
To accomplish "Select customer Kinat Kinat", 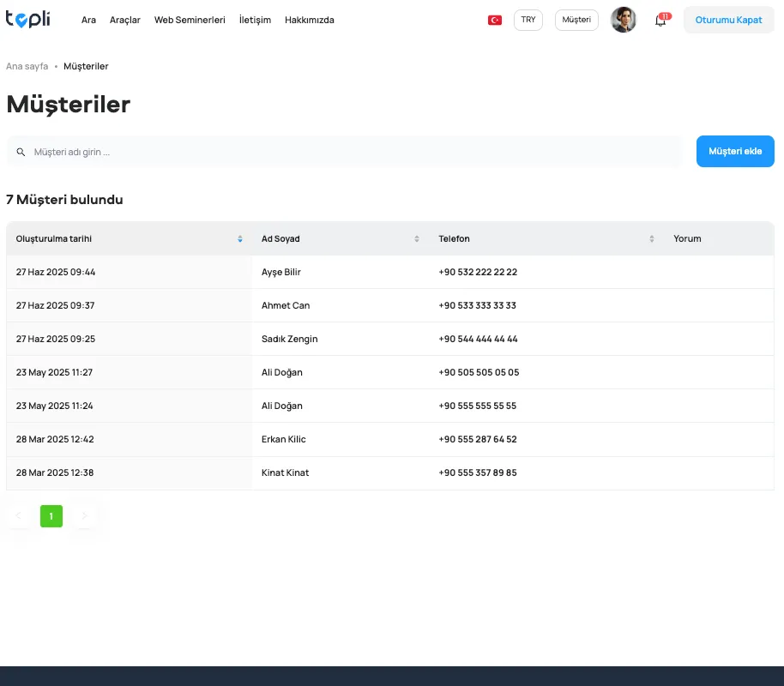I will 285,472.
